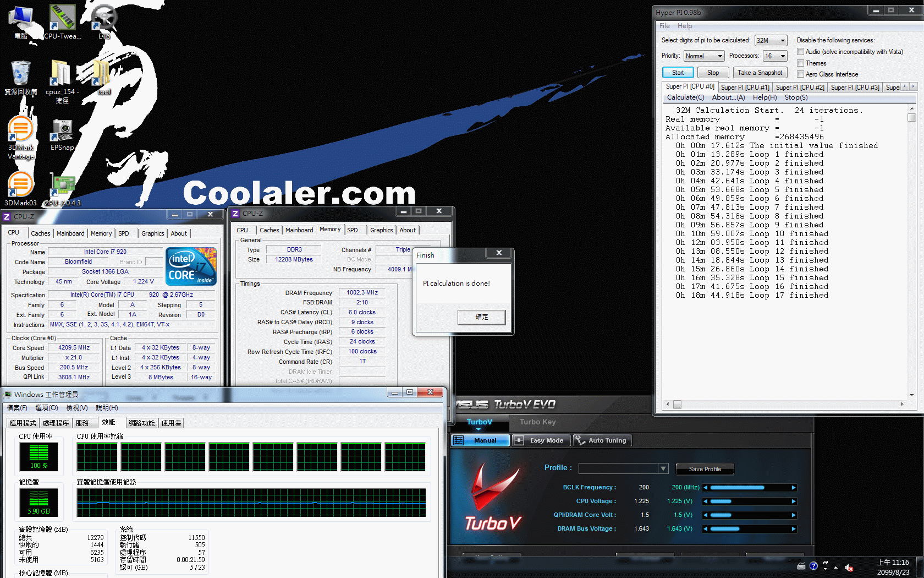
Task: Switch to the SPD tab in the CPU-Z Memory window
Action: [x=353, y=230]
